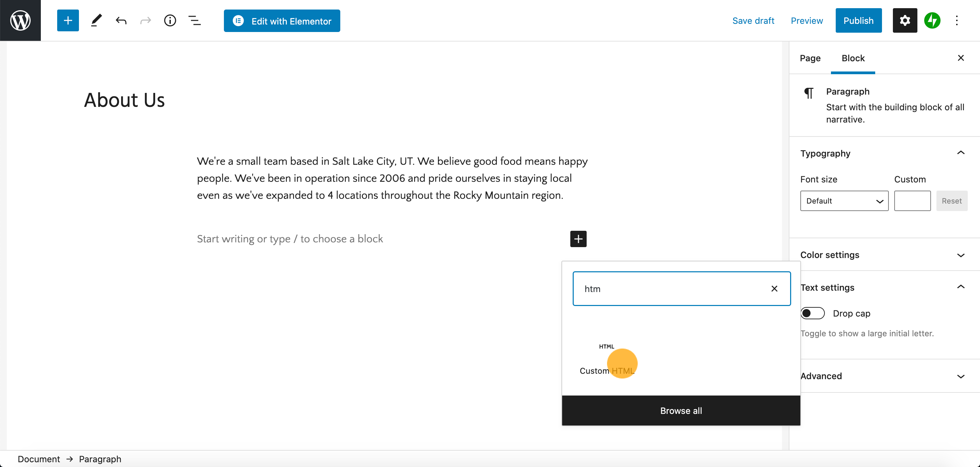Screen dimensions: 980x467
Task: Switch to the Page tab
Action: point(810,58)
